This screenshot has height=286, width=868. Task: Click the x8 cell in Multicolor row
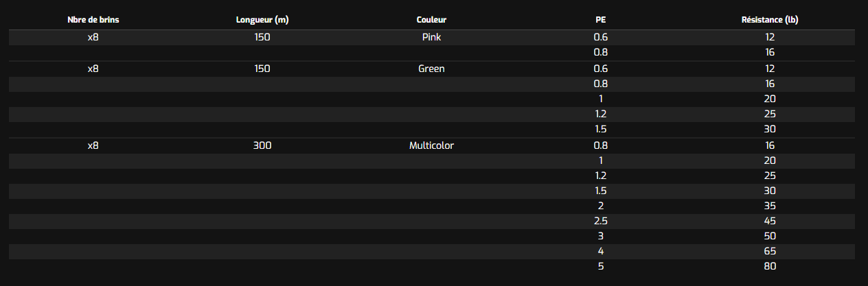(x=93, y=145)
